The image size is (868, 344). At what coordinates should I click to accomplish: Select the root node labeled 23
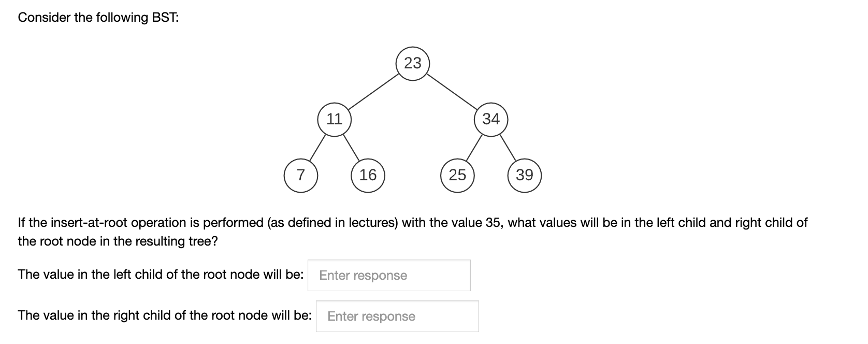(413, 62)
